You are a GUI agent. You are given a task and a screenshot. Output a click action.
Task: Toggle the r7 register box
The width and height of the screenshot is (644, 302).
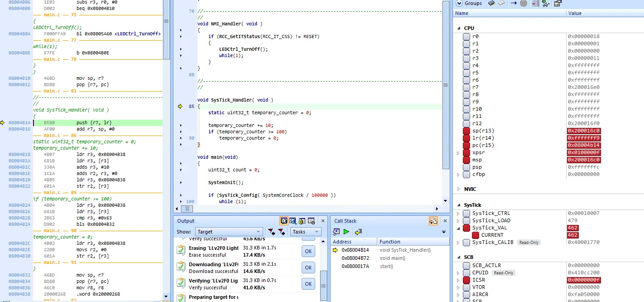(466, 87)
